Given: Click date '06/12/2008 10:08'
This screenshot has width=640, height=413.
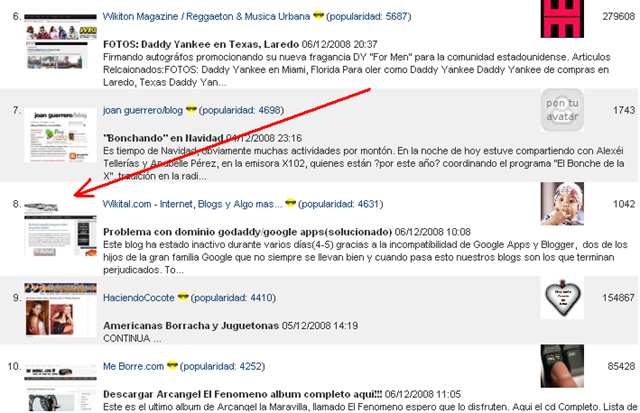Looking at the screenshot, I should (x=433, y=232).
